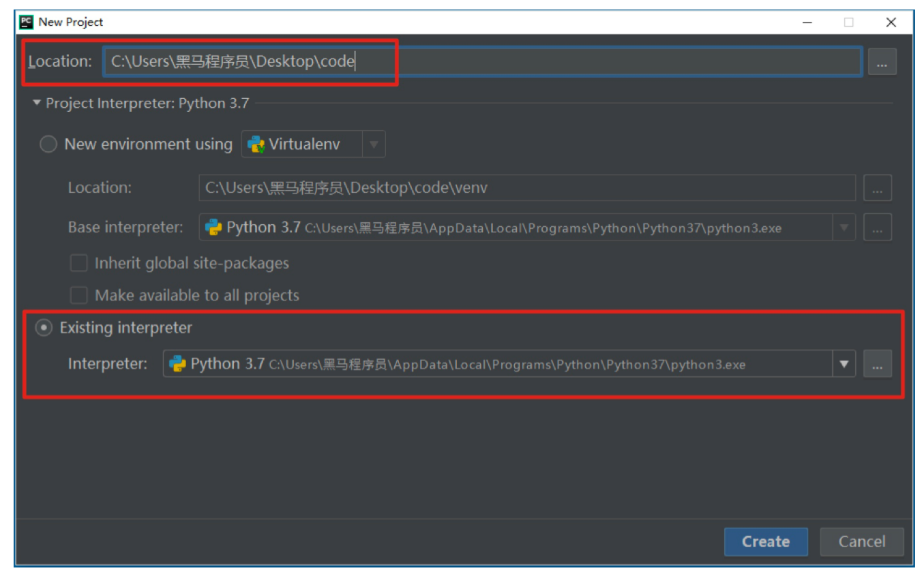Image resolution: width=924 pixels, height=573 pixels.
Task: Click the Python icon in the Base interpreter field
Action: tap(214, 228)
